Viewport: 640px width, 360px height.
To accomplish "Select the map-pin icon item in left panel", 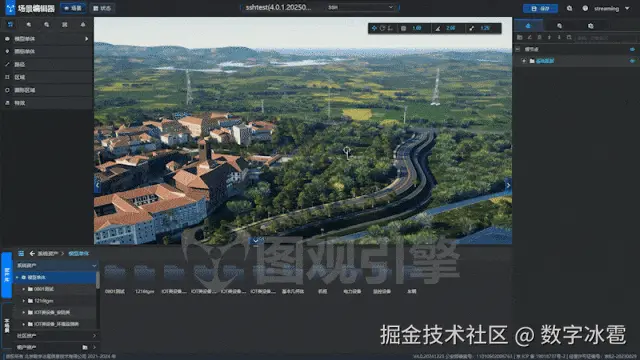I will coord(47,51).
